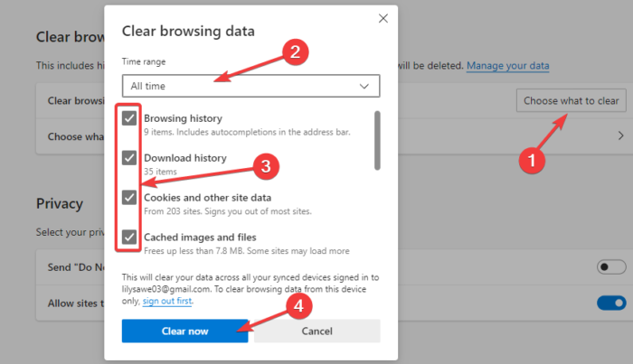Open the Manage your data link
Viewport: 633px width, 364px height.
coord(508,66)
